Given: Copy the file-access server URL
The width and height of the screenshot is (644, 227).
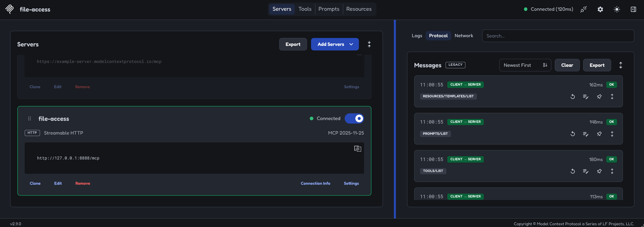Looking at the screenshot, I should tap(358, 149).
